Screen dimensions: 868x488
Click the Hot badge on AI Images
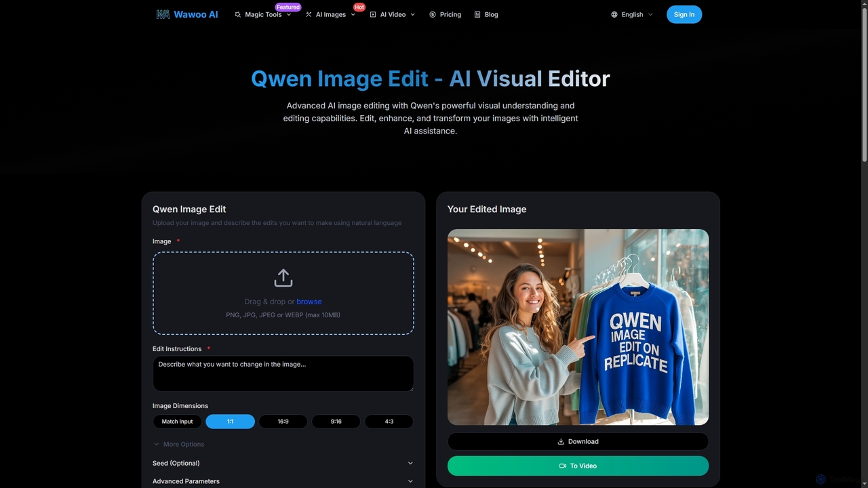coord(359,7)
